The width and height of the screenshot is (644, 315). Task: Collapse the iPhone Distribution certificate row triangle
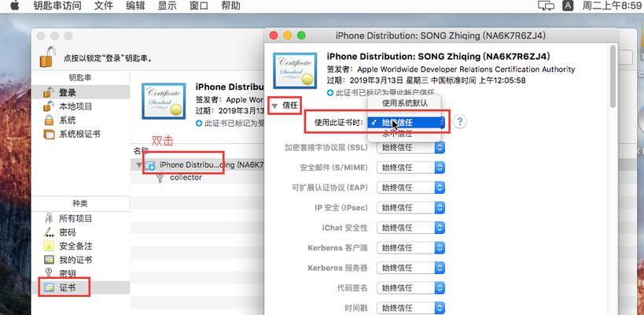click(x=139, y=165)
